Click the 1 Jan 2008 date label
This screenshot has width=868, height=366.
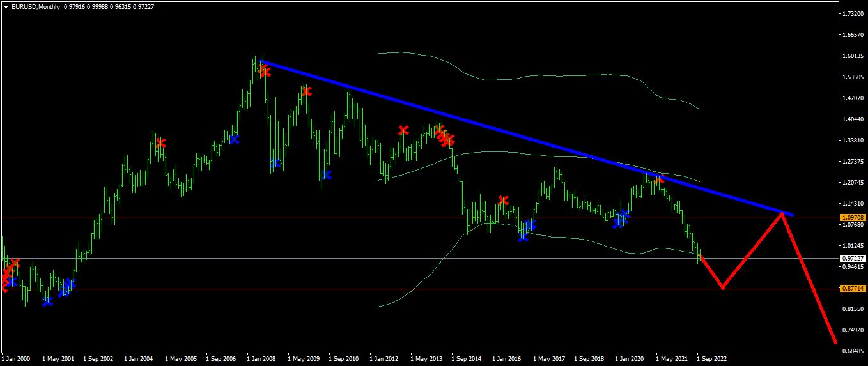click(262, 359)
